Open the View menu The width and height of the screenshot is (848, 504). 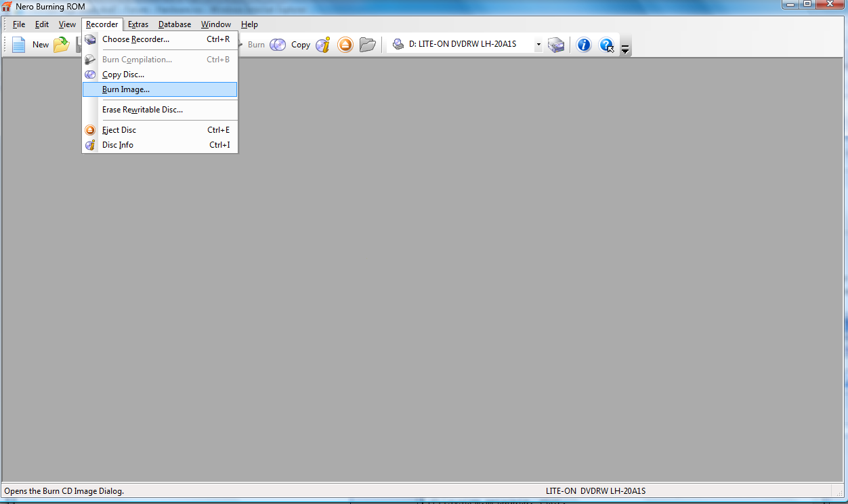click(x=67, y=24)
